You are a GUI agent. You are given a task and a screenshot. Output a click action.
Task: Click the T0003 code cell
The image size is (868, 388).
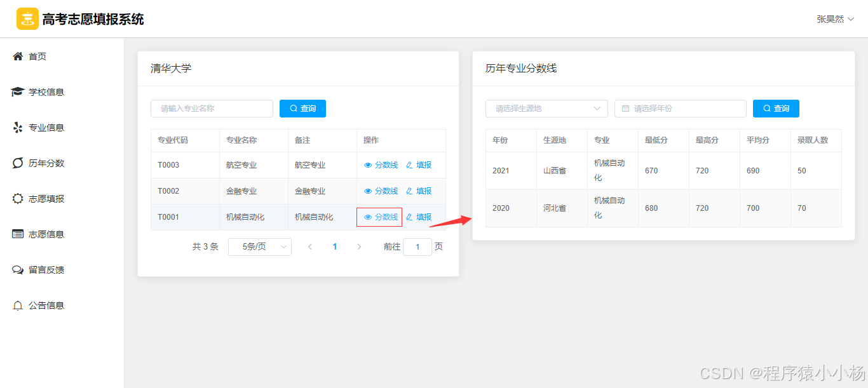[185, 165]
